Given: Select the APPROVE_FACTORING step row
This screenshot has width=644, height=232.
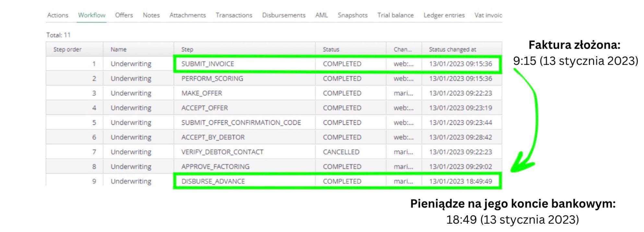Looking at the screenshot, I should tap(215, 167).
